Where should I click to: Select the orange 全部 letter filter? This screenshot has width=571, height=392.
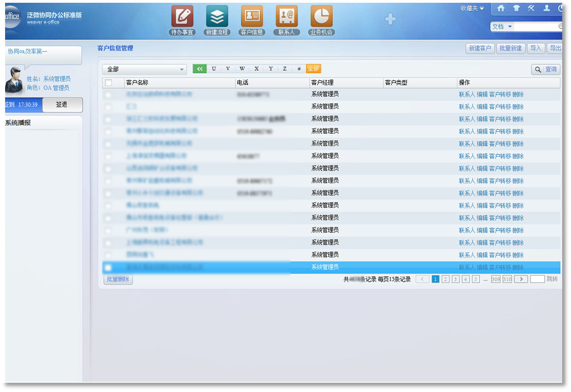(x=313, y=69)
